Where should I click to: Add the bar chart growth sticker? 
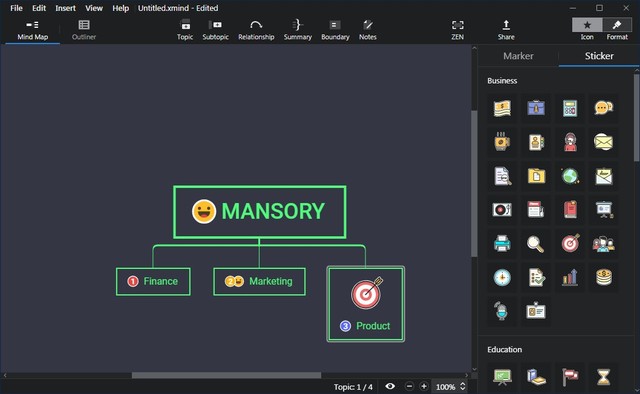[570, 278]
